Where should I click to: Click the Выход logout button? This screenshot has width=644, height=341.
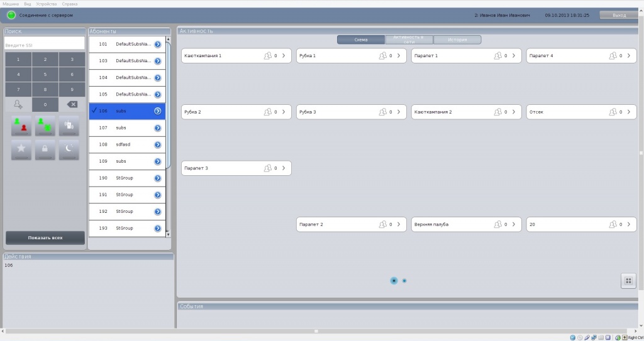619,15
